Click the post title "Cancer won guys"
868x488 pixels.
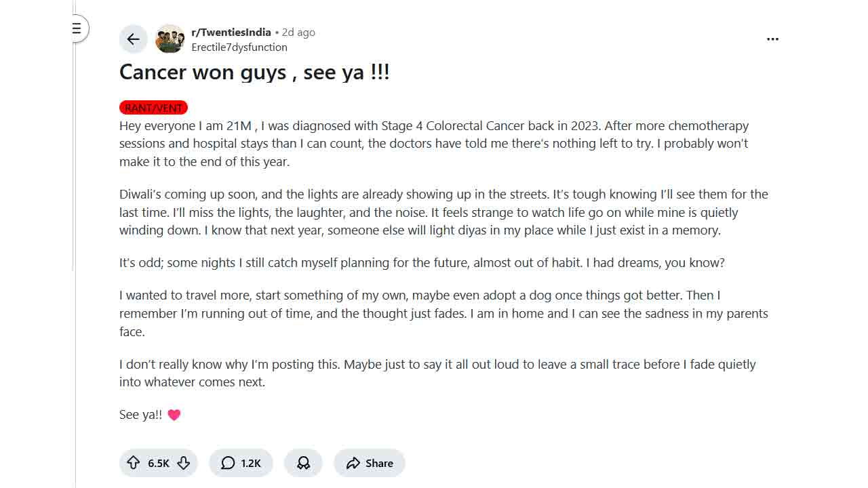(254, 72)
